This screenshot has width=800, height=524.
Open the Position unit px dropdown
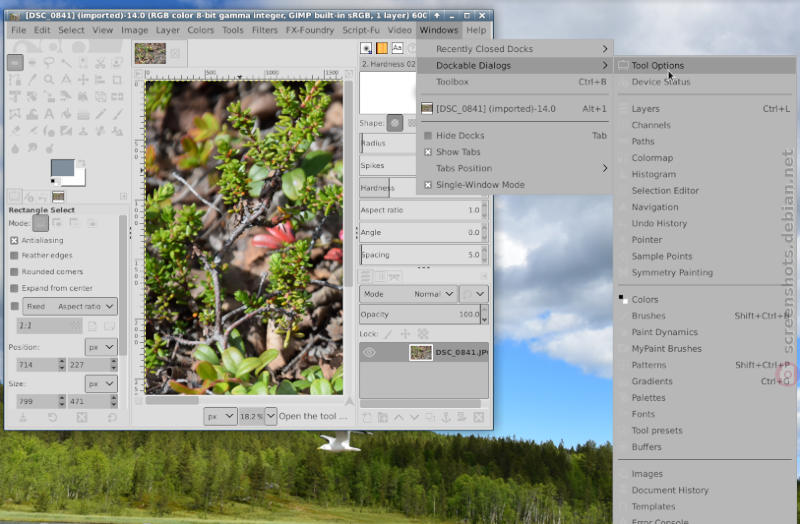click(101, 347)
